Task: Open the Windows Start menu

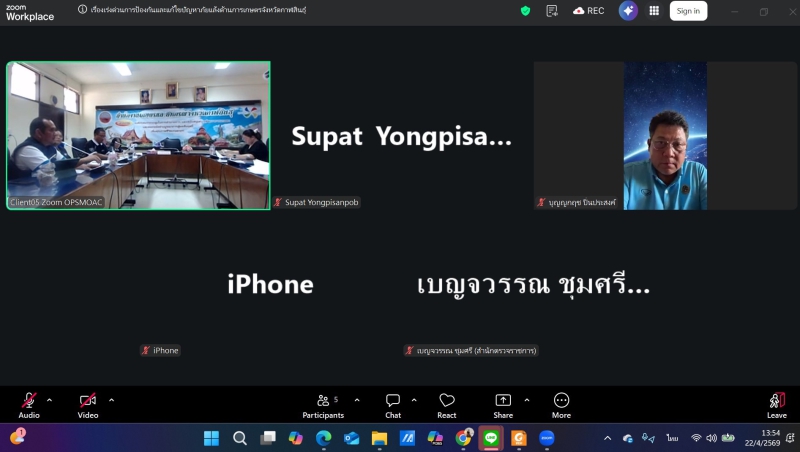Action: tap(211, 438)
